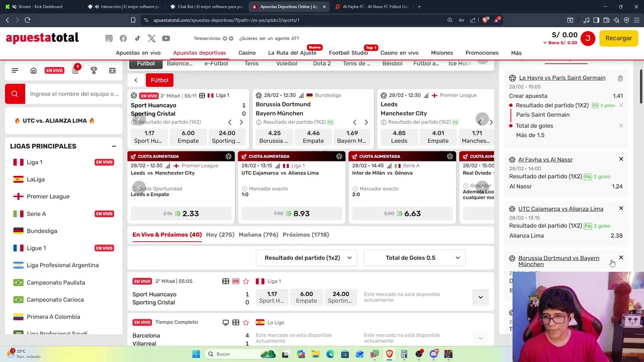This screenshot has height=362, width=644.
Task: Open BB bet builder icon for Sport Huancayo
Action: click(x=235, y=281)
